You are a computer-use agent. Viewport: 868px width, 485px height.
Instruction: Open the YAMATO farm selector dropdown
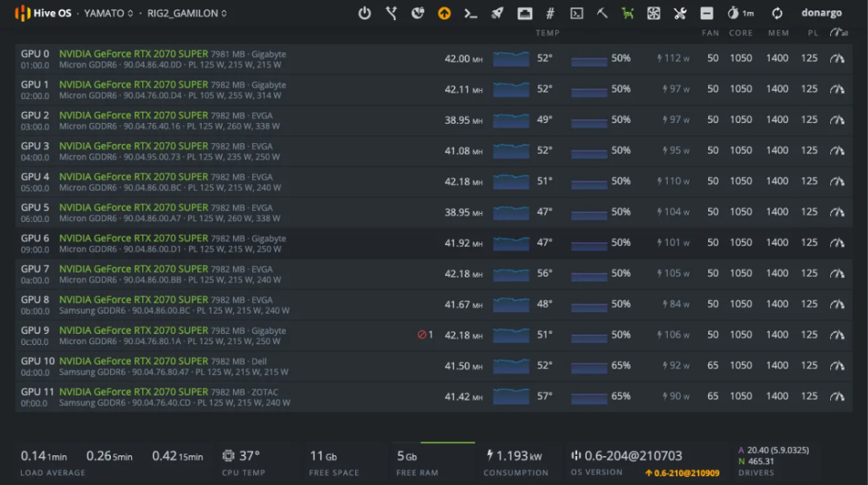click(x=108, y=13)
